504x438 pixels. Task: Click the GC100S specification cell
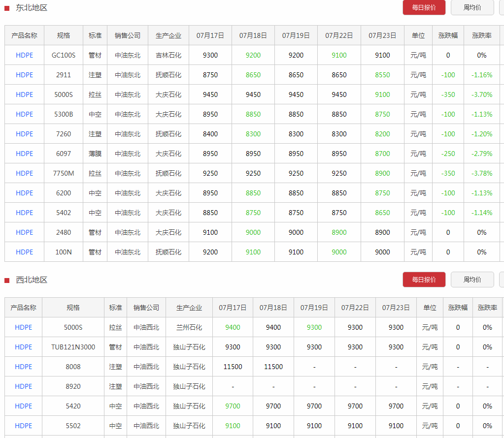click(64, 55)
